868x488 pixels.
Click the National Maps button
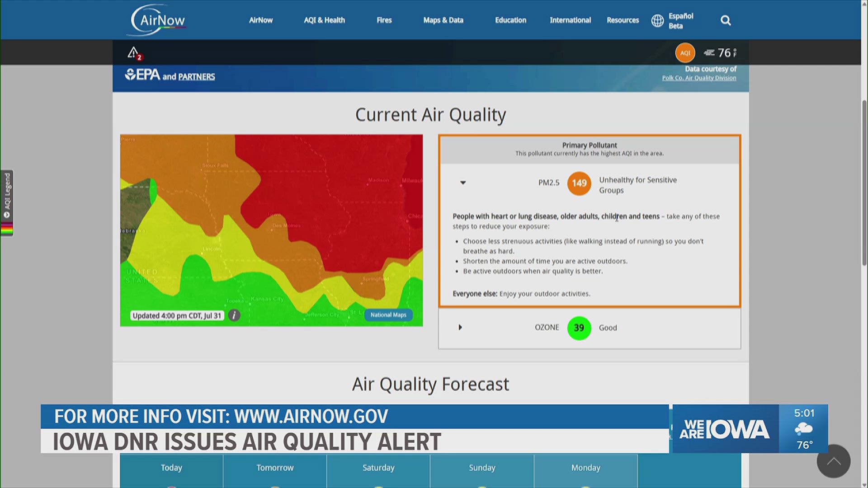(388, 315)
